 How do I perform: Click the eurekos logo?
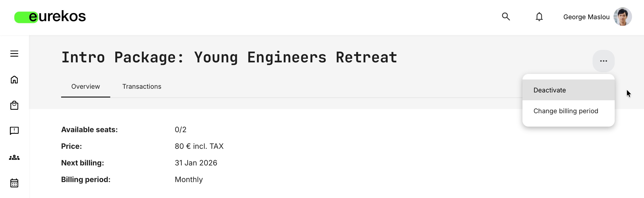coord(50,17)
